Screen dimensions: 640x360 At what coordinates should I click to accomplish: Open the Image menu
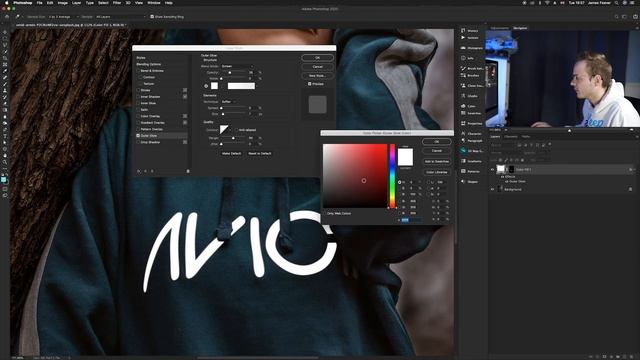pos(62,3)
